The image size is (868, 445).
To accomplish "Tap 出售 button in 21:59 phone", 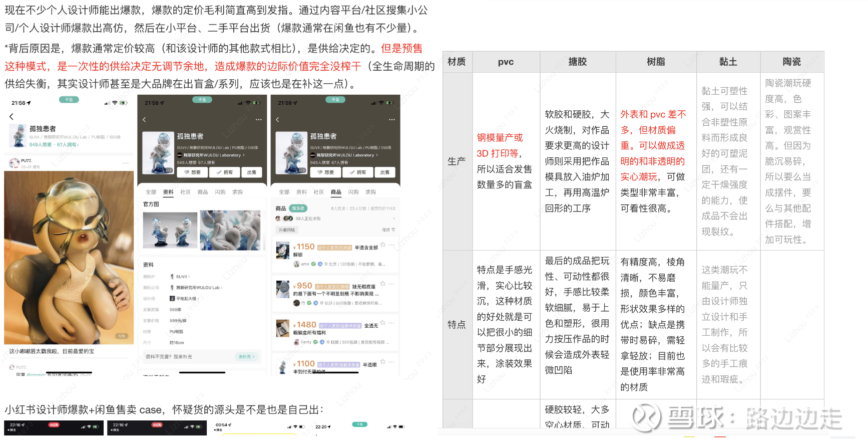I will [x=385, y=172].
